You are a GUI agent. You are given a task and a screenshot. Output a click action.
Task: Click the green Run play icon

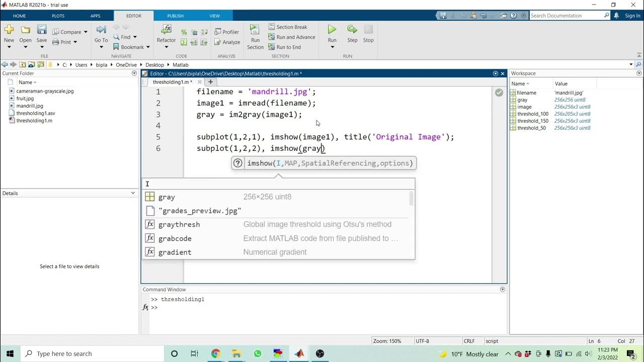tap(332, 29)
